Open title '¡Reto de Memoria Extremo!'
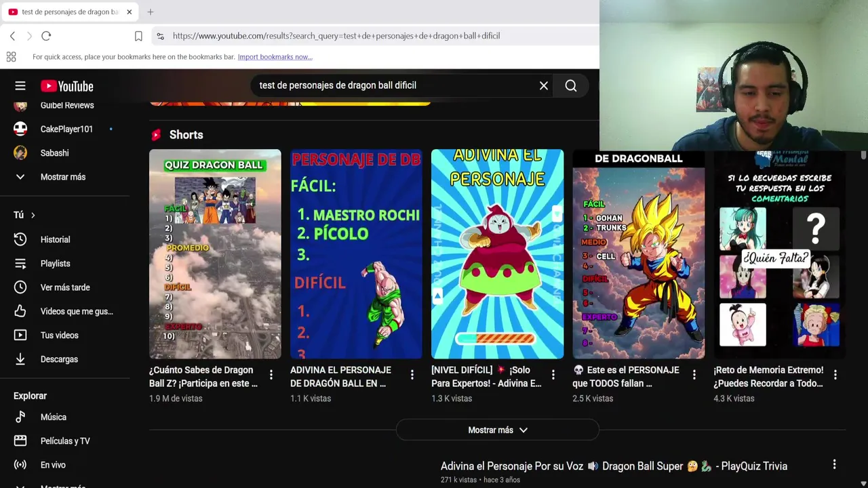The height and width of the screenshot is (488, 868). [768, 377]
